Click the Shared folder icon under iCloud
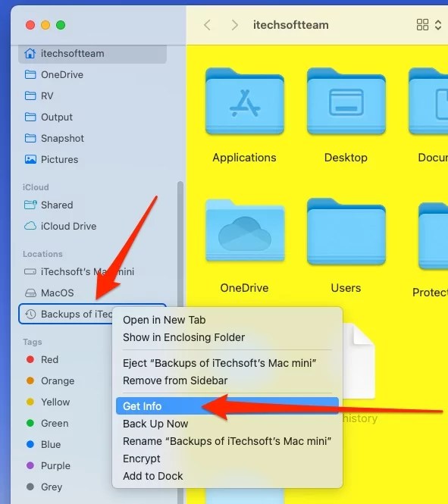This screenshot has width=448, height=504. click(30, 205)
